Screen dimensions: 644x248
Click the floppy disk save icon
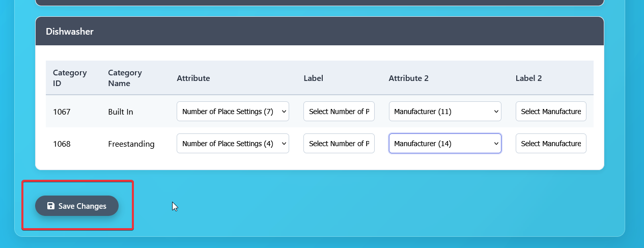point(51,206)
